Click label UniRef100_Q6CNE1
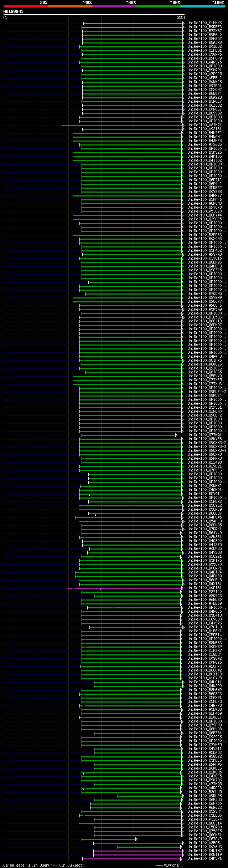Screen dimensions: 228x868 tap(204, 835)
